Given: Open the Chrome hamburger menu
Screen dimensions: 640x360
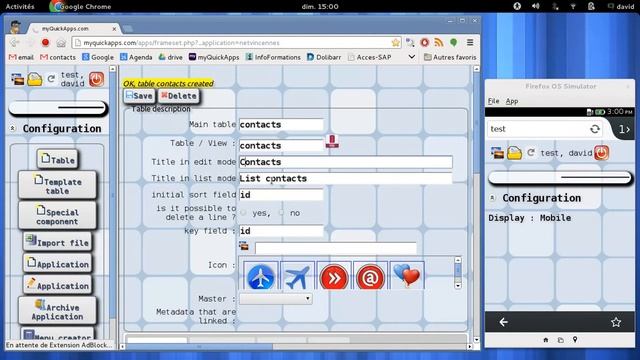Looking at the screenshot, I should tap(470, 42).
